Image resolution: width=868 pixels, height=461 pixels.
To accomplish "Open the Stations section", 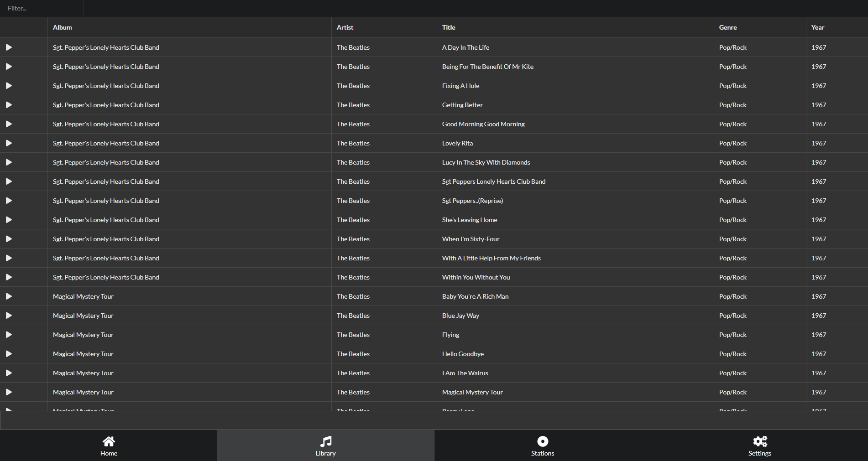I will click(542, 445).
